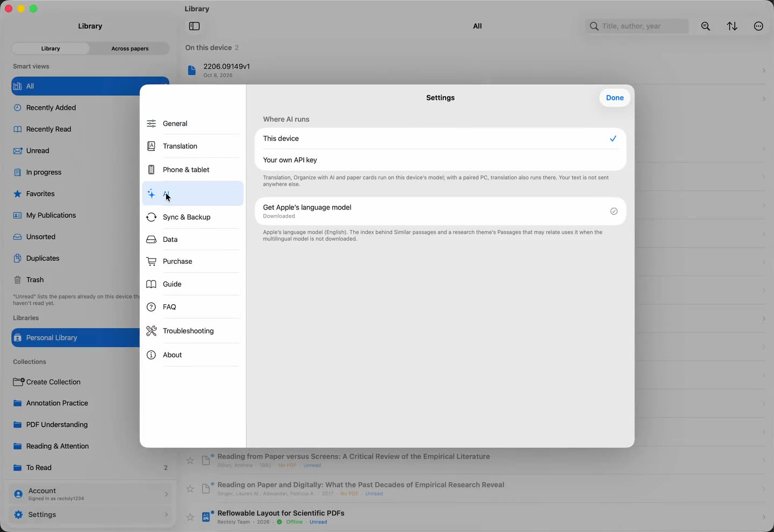Click the Phone & tablet icon
Image resolution: width=774 pixels, height=532 pixels.
click(x=152, y=170)
